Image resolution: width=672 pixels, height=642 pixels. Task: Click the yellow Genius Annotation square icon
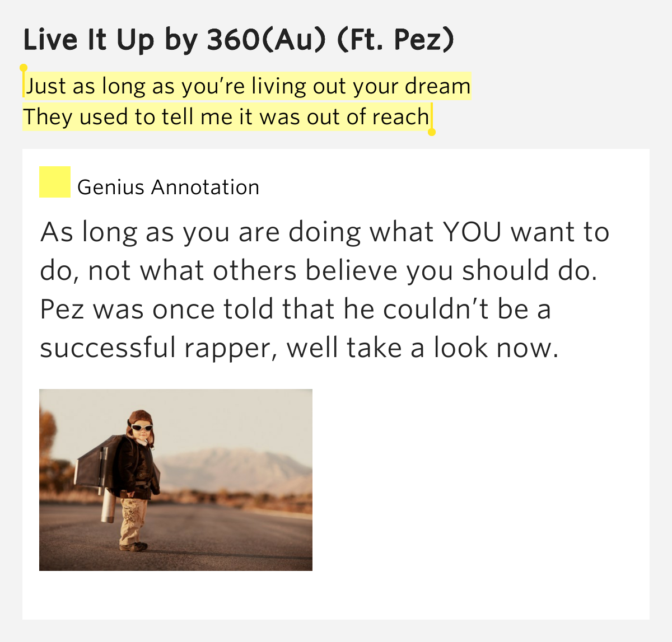tap(55, 182)
